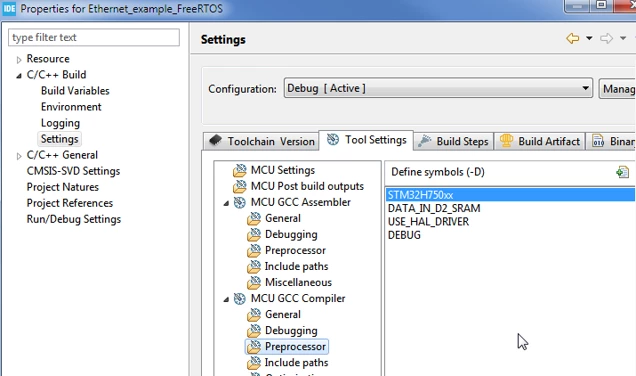Click the type filter text field
This screenshot has width=636, height=376.
[94, 37]
